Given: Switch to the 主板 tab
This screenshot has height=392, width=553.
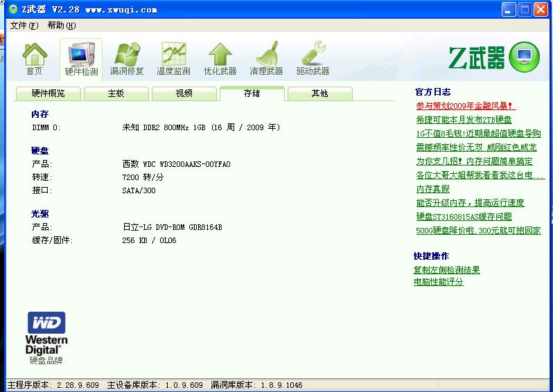Looking at the screenshot, I should coord(116,93).
